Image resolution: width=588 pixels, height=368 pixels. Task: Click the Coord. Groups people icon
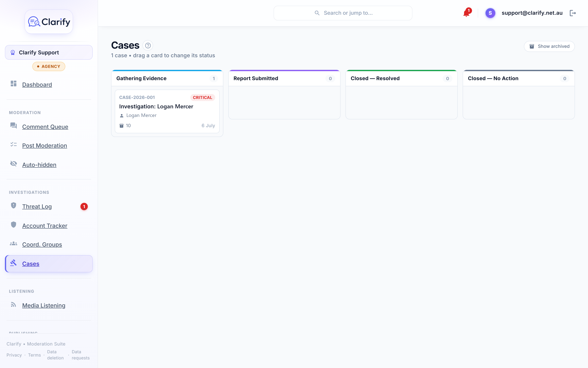(x=14, y=244)
